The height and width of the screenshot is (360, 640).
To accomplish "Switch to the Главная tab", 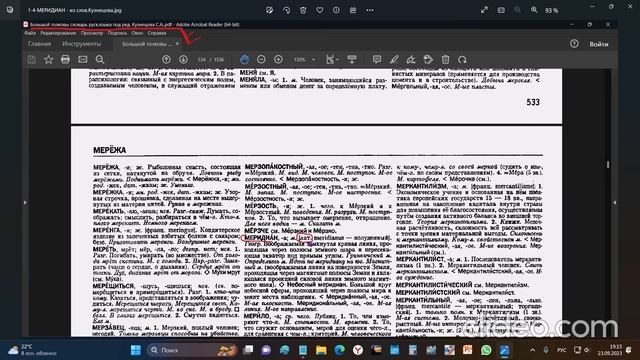I will [x=40, y=44].
